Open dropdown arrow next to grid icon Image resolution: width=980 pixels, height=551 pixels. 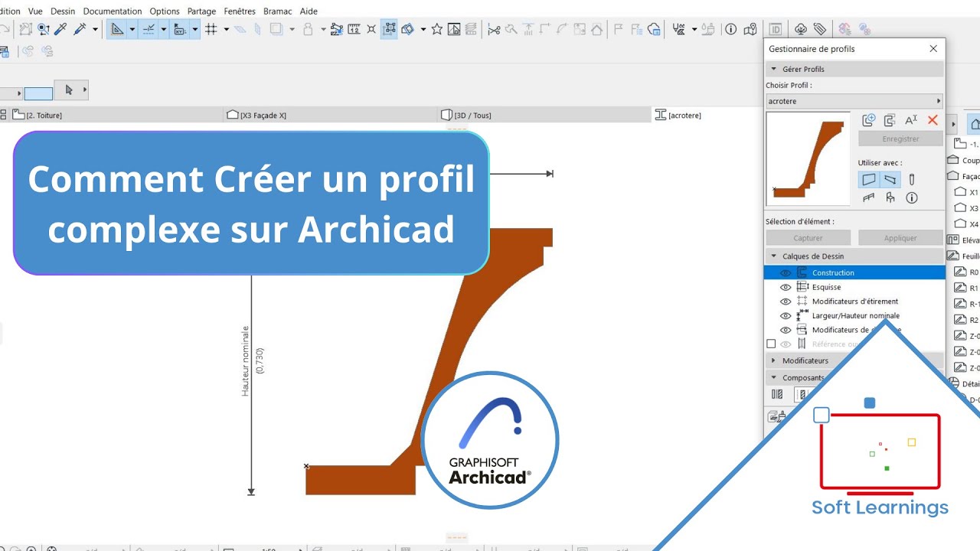click(226, 29)
